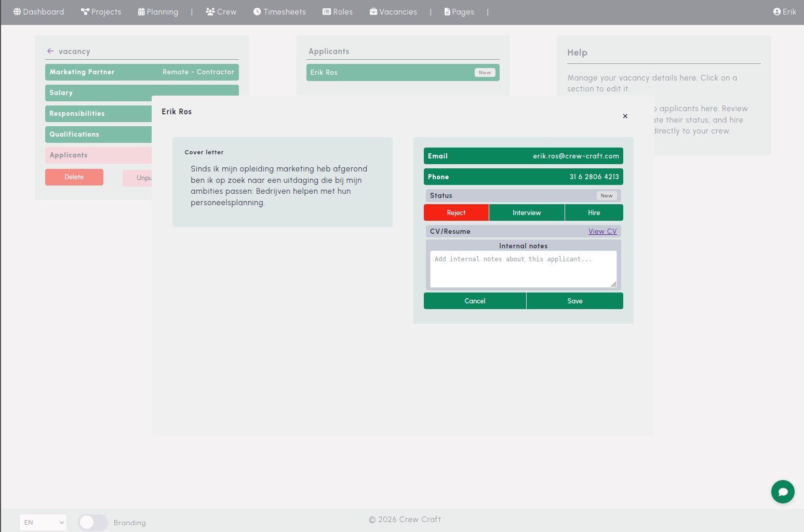This screenshot has width=804, height=532.
Task: Delete the Marketing Partner vacancy
Action: coord(74,177)
